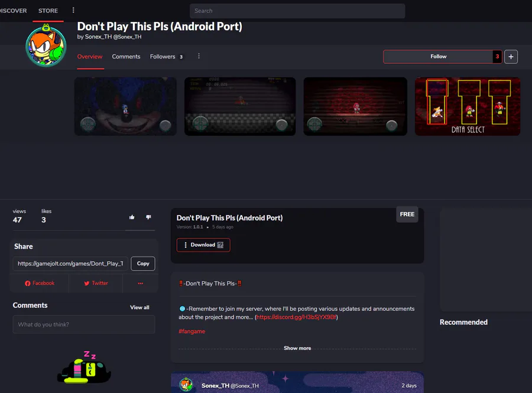532x393 pixels.
Task: Copy the game share link
Action: point(143,264)
